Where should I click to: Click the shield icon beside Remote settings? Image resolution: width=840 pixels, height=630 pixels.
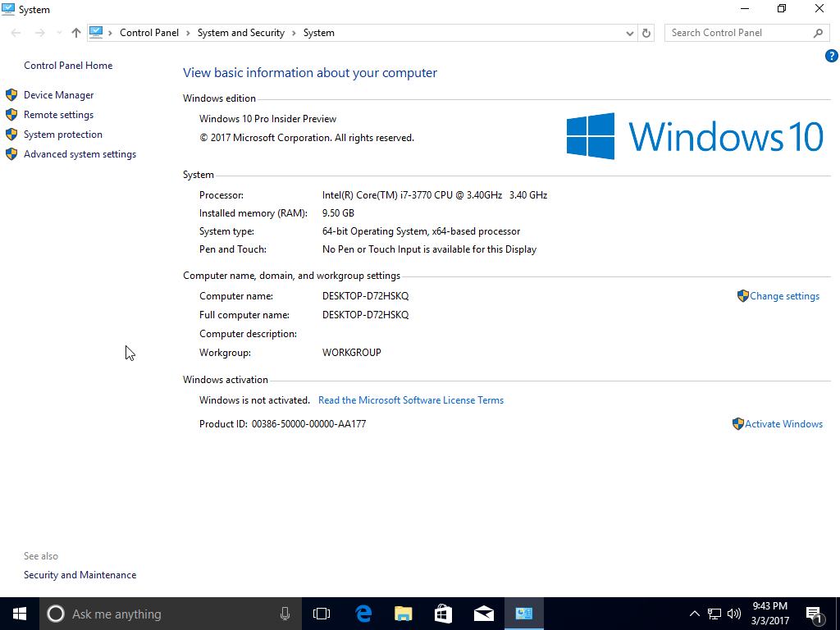point(11,115)
